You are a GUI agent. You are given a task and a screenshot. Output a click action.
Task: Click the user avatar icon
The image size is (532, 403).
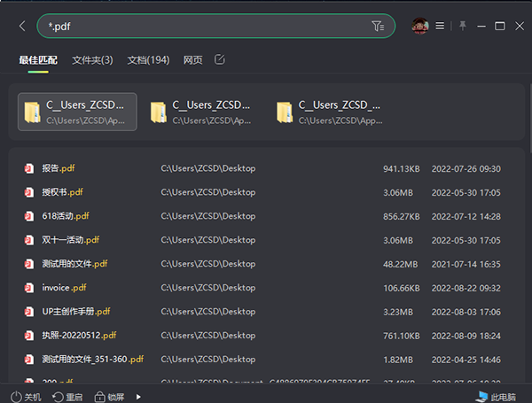pos(420,27)
